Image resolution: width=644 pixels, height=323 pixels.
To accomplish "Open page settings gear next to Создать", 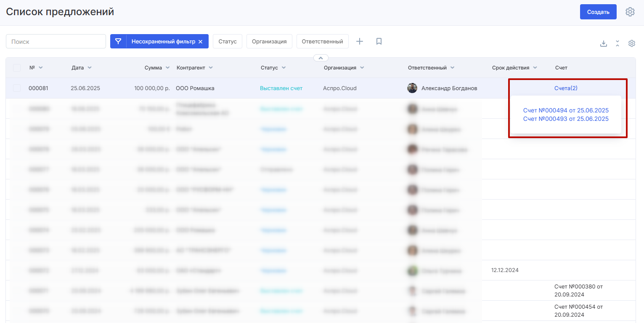I will [x=630, y=12].
